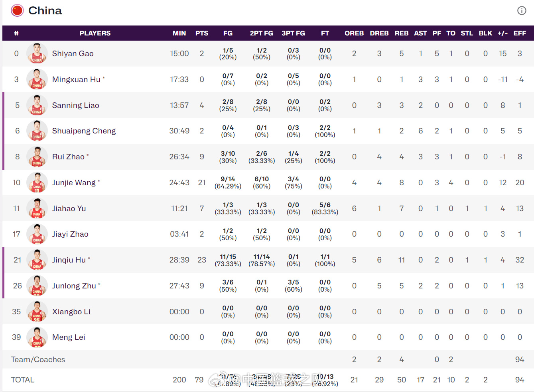
Task: Sort by the # jersey number header
Action: [x=16, y=33]
